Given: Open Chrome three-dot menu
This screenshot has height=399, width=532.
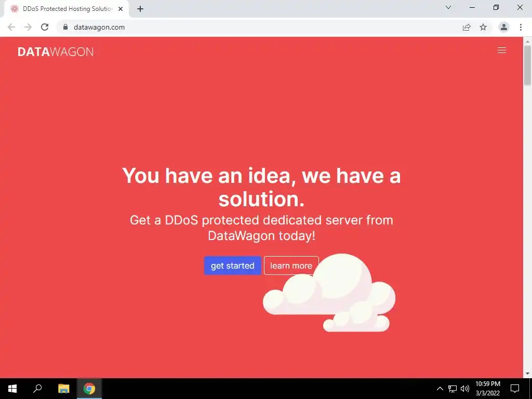Looking at the screenshot, I should pyautogui.click(x=521, y=27).
